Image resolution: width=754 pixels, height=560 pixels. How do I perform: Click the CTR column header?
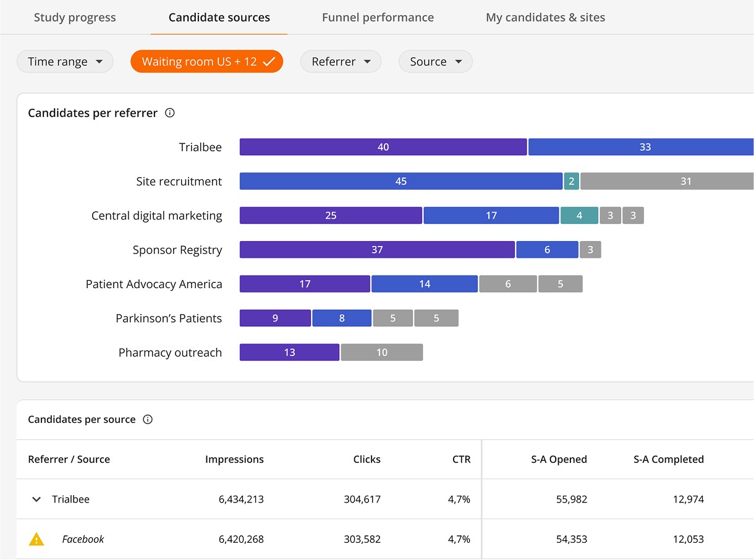pyautogui.click(x=461, y=459)
